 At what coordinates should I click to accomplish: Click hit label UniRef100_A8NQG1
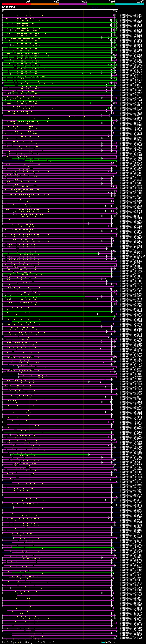(131, 128)
